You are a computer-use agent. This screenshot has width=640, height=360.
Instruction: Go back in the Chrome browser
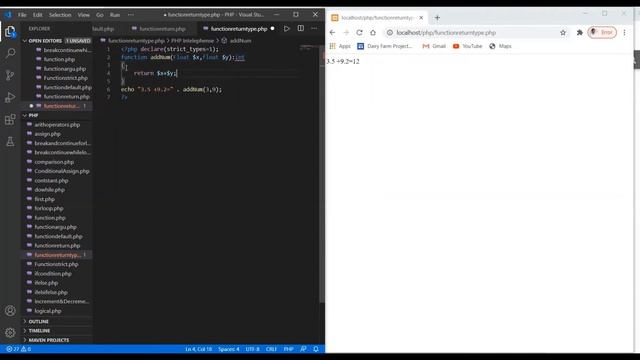[x=332, y=33]
